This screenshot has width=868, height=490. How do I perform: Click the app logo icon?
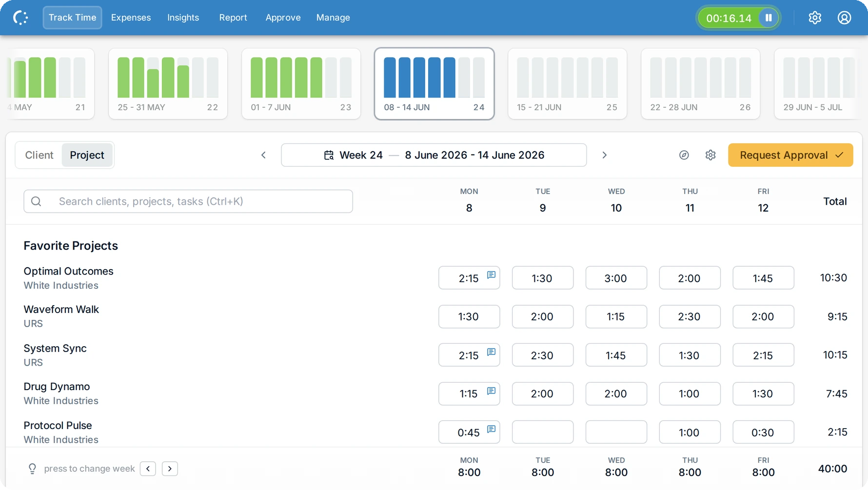pyautogui.click(x=20, y=18)
